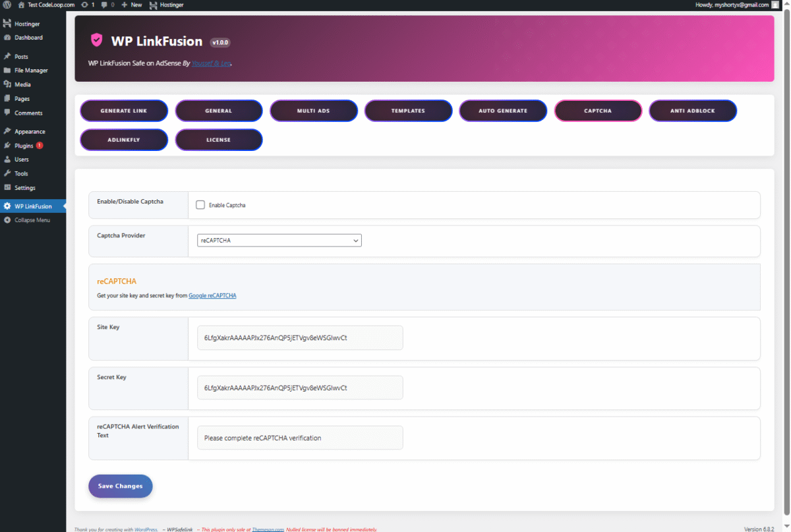Open Users in the sidebar
This screenshot has height=532, width=791.
33,160
